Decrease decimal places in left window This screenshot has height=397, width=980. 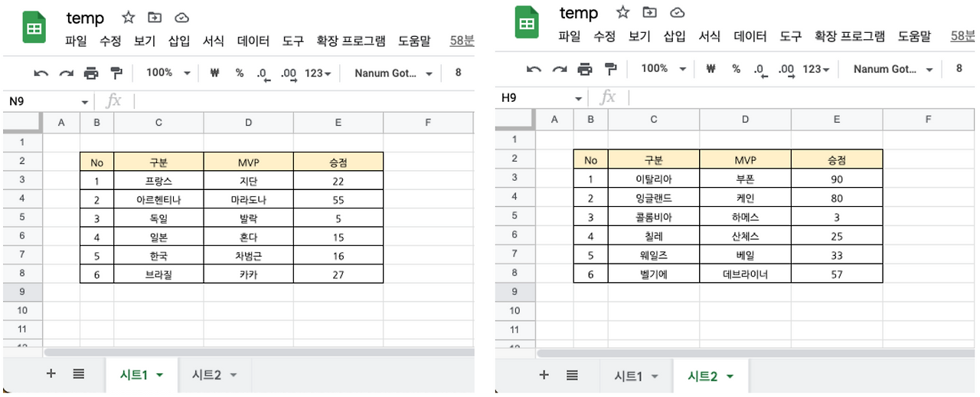tap(263, 74)
